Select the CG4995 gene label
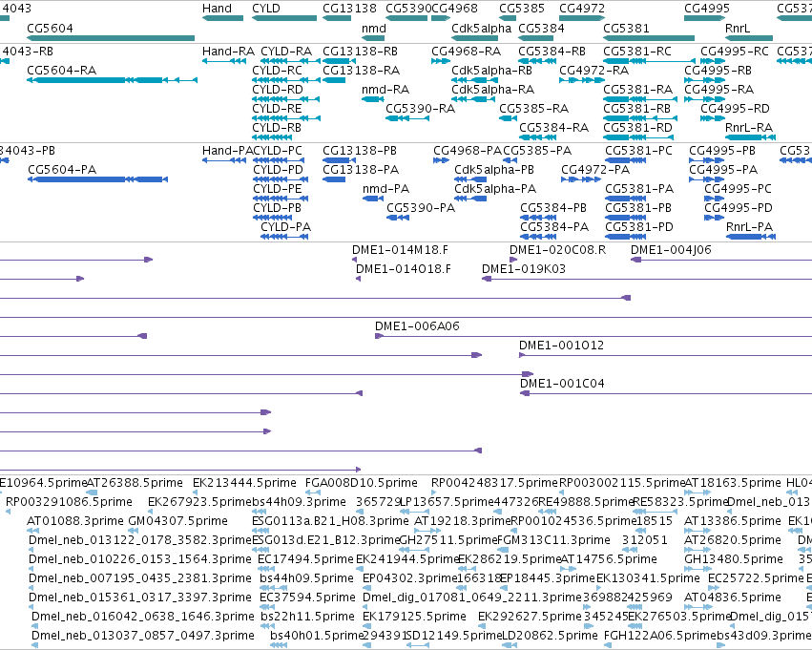 point(707,9)
